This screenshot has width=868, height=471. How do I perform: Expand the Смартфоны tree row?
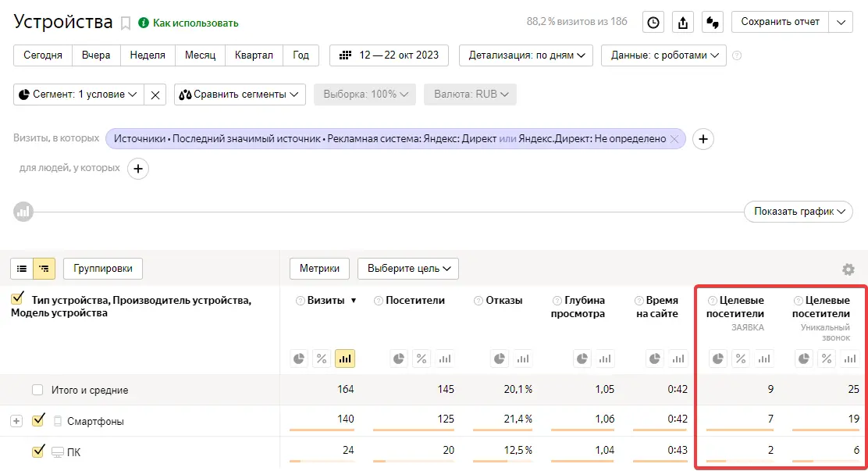(x=16, y=421)
